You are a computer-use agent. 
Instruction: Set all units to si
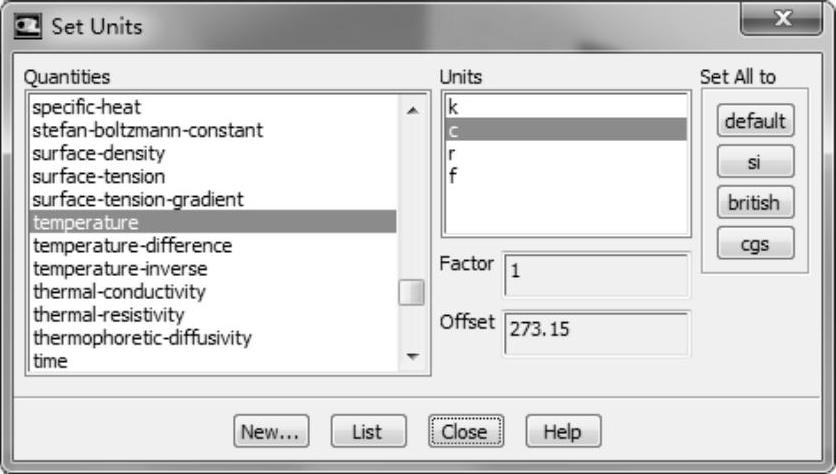point(754,161)
